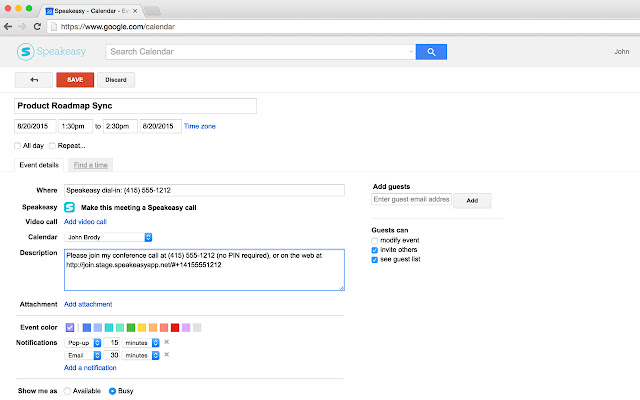Choose the yellow event color
The height and width of the screenshot is (400, 640).
[142, 327]
